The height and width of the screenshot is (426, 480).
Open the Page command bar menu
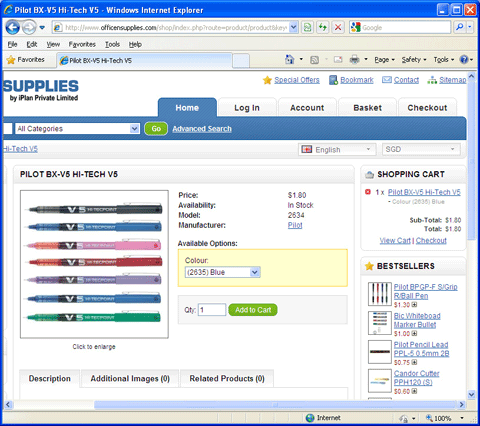click(x=384, y=60)
